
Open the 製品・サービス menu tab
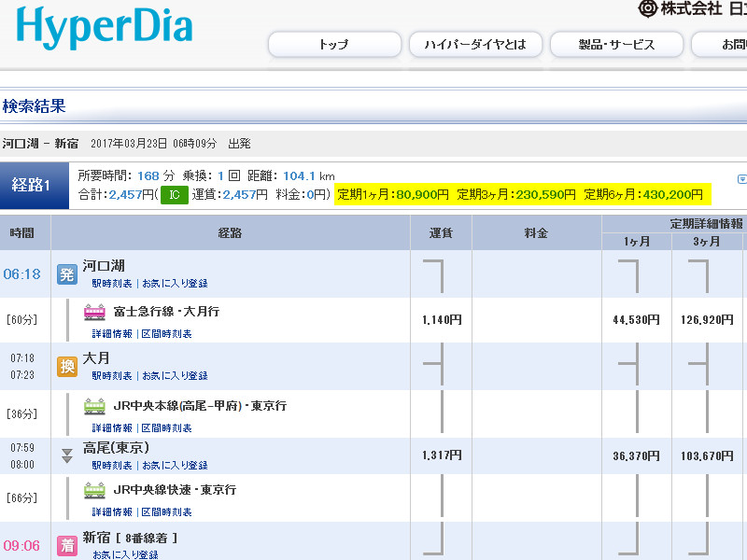[616, 45]
